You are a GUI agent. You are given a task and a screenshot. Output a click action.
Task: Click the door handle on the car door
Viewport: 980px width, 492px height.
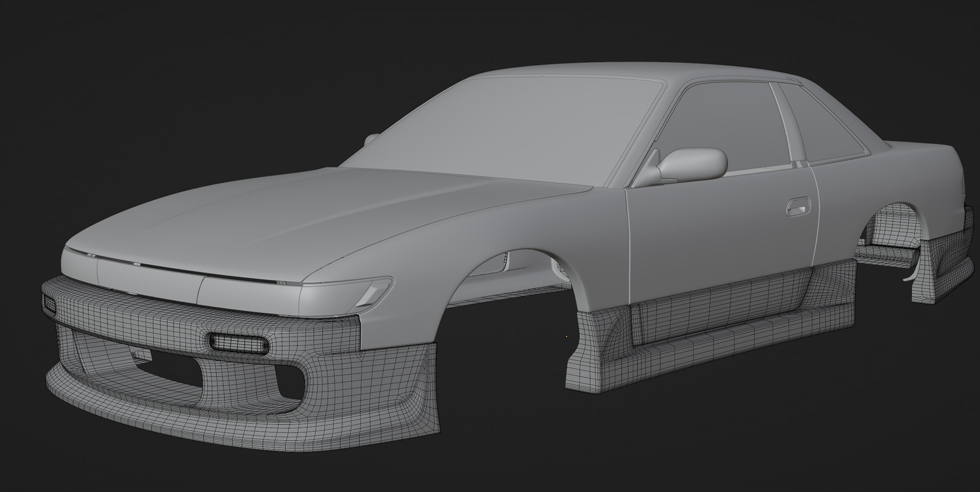tap(798, 207)
